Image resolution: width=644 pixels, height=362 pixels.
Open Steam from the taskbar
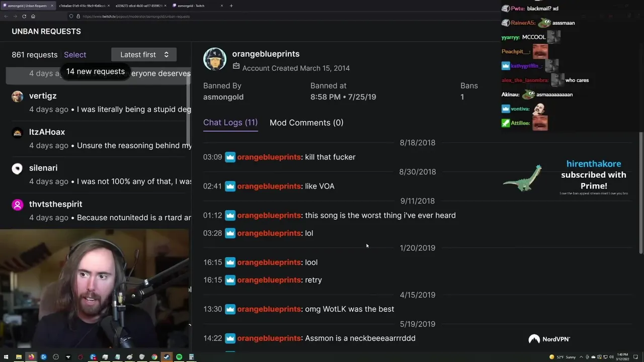point(167,357)
